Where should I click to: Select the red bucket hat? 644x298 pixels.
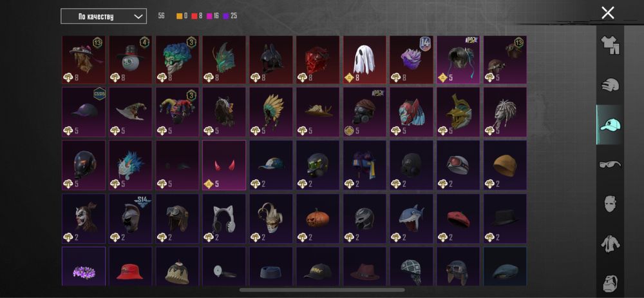point(130,266)
